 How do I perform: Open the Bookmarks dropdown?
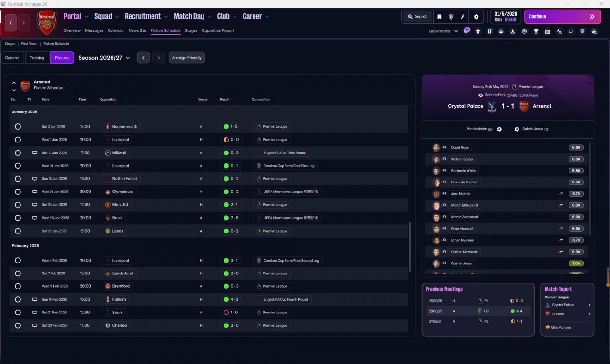pyautogui.click(x=444, y=31)
